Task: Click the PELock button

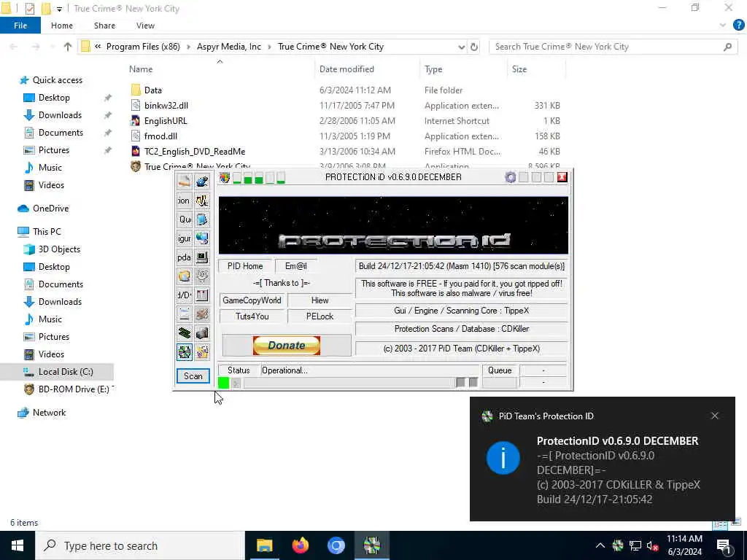Action: (320, 316)
